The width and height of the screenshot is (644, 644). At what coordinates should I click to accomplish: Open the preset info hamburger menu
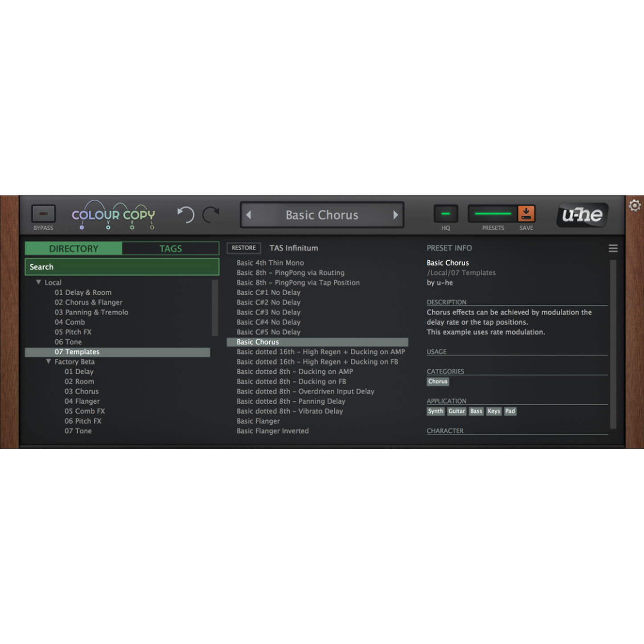613,248
